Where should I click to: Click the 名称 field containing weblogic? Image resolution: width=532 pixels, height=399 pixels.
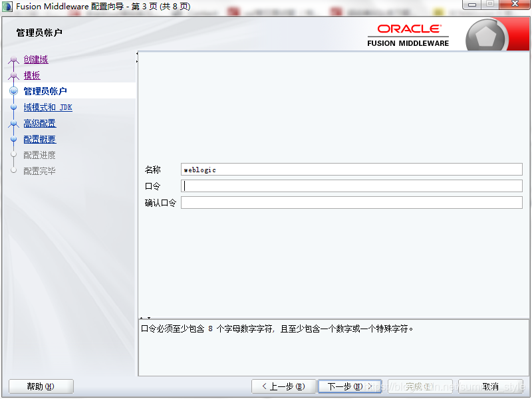point(352,170)
